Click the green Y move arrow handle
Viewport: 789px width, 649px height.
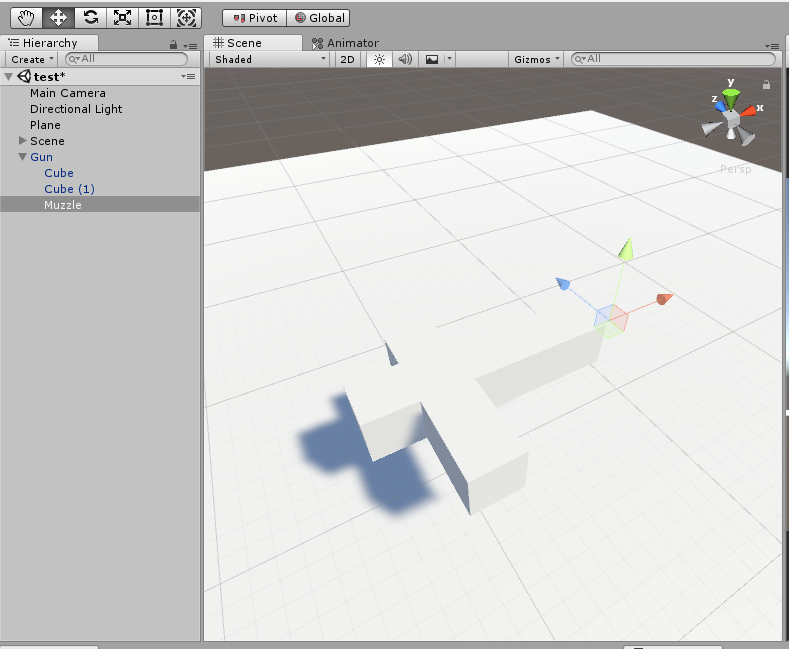(626, 249)
